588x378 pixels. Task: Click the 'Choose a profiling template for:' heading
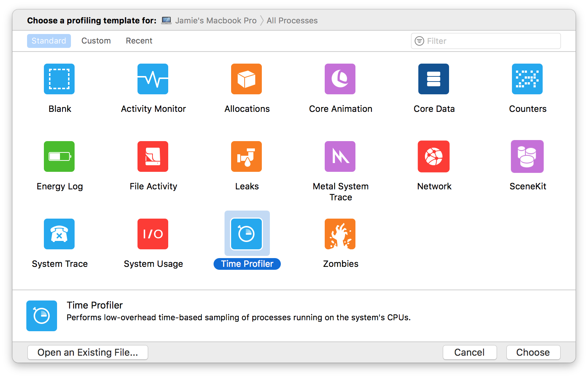coord(92,20)
